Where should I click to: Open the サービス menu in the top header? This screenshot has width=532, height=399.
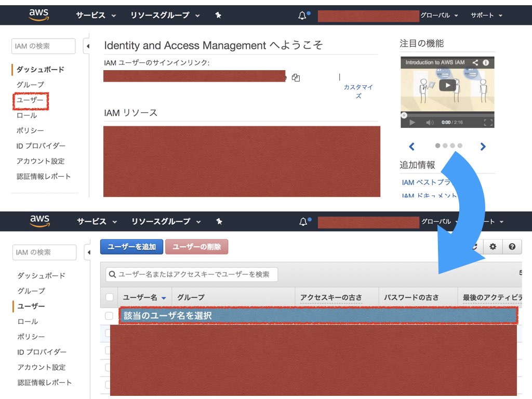(x=96, y=15)
